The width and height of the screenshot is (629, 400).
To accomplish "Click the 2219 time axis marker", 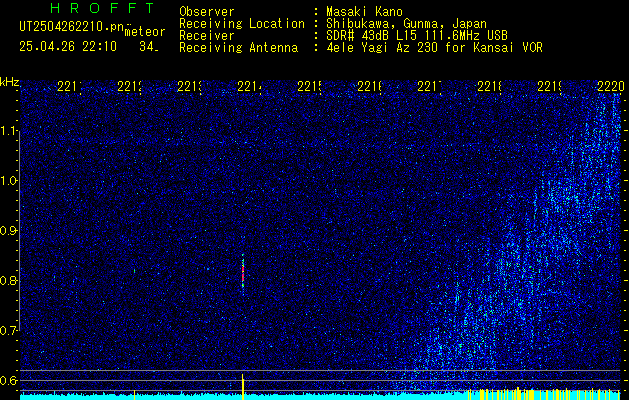I will click(x=549, y=86).
